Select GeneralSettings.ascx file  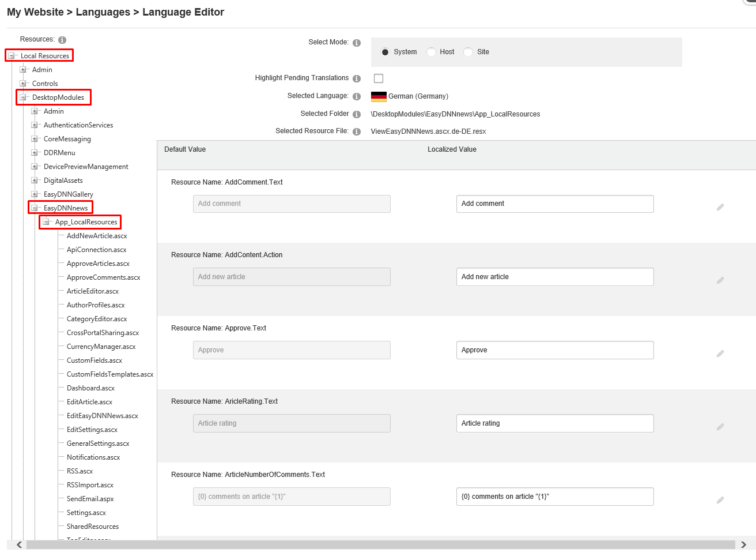(x=98, y=444)
